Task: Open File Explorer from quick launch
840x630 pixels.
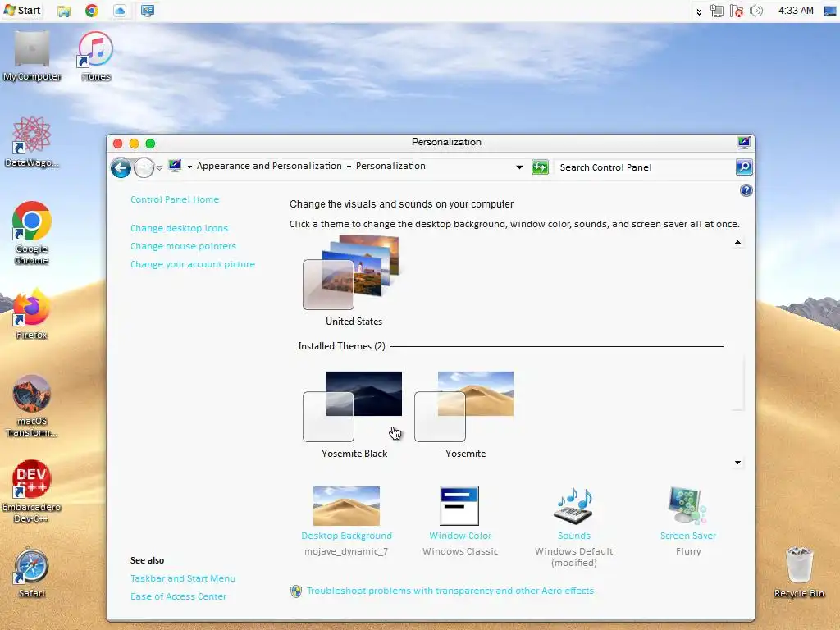Action: pos(64,11)
